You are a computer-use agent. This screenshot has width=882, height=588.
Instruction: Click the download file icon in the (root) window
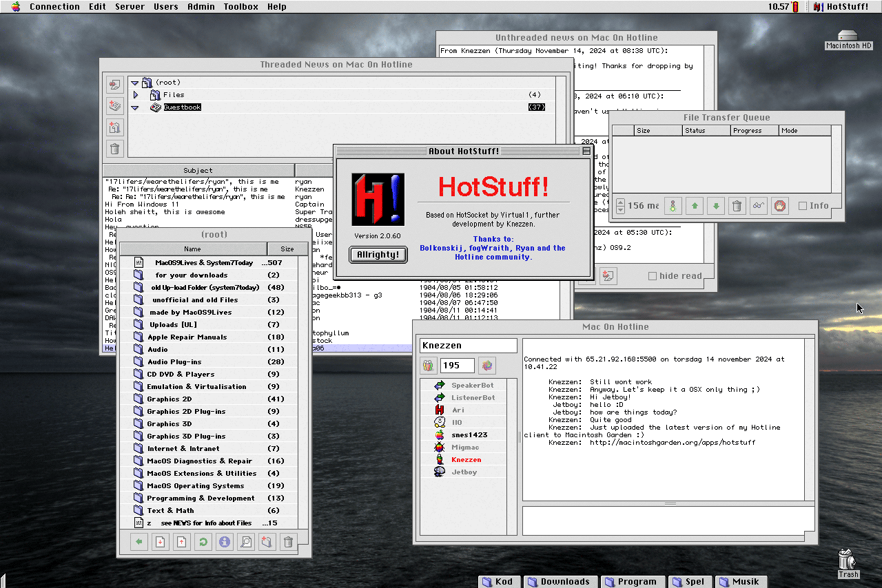160,543
